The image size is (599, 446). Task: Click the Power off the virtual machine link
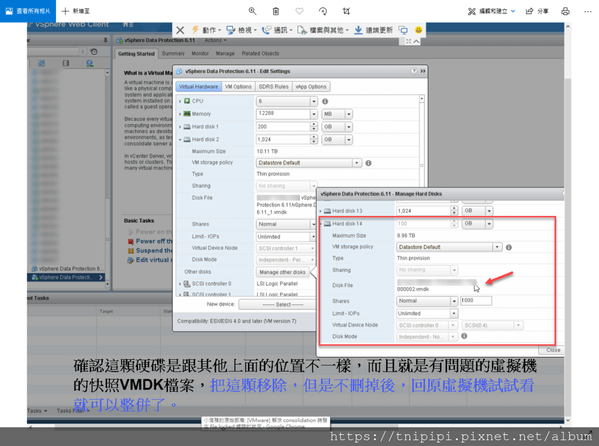pyautogui.click(x=154, y=241)
